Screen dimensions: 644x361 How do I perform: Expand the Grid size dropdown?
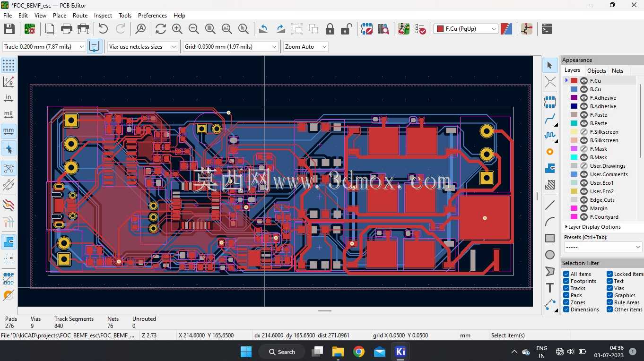231,47
